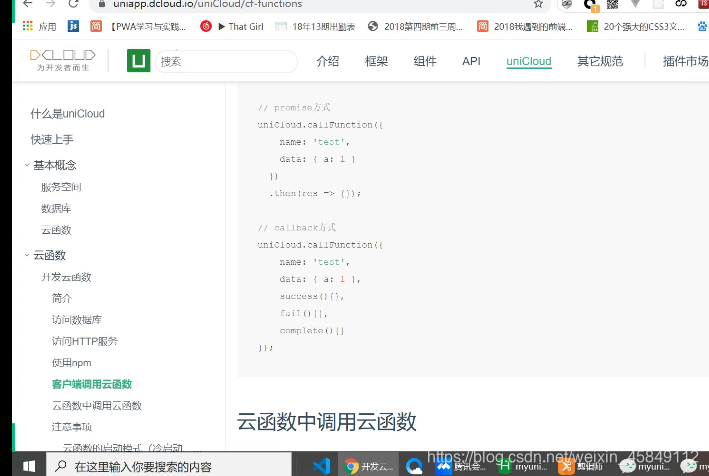Open the blue Q cloud taskbar app
The width and height of the screenshot is (709, 476).
(x=414, y=466)
